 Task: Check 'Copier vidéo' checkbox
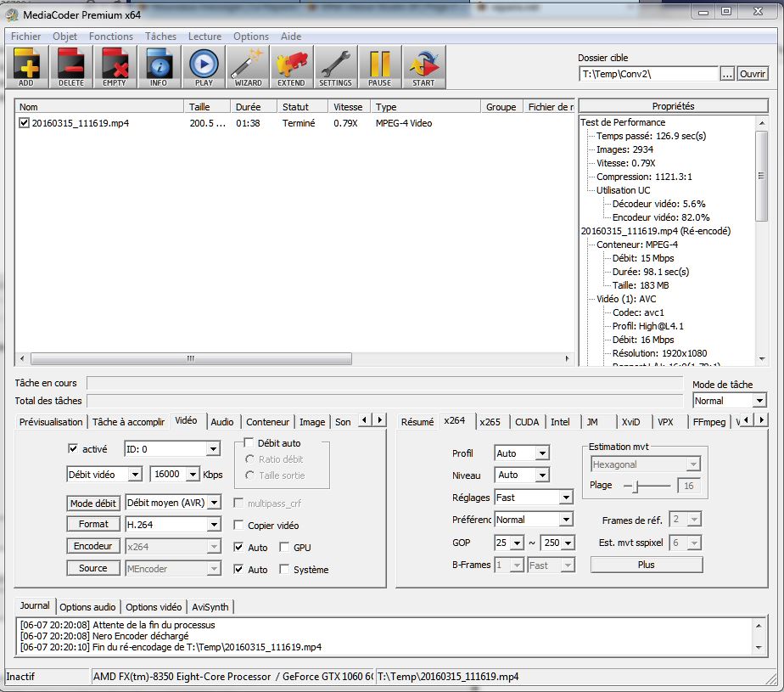click(x=238, y=525)
